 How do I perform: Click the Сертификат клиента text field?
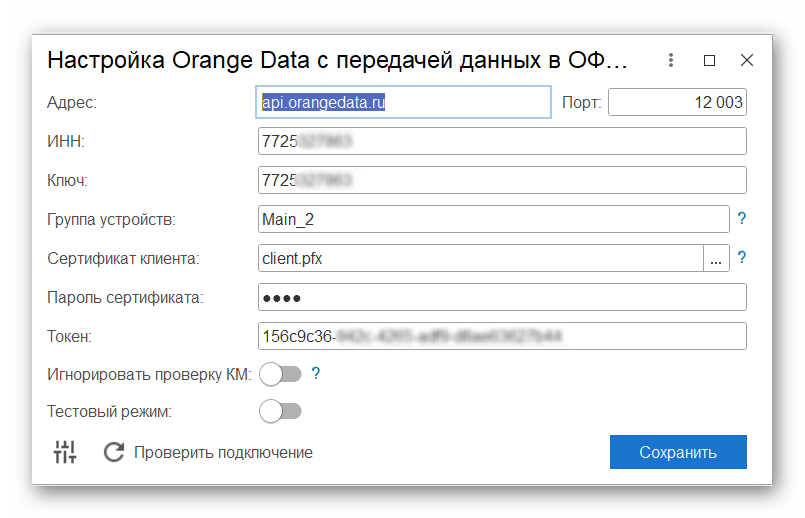click(x=481, y=258)
